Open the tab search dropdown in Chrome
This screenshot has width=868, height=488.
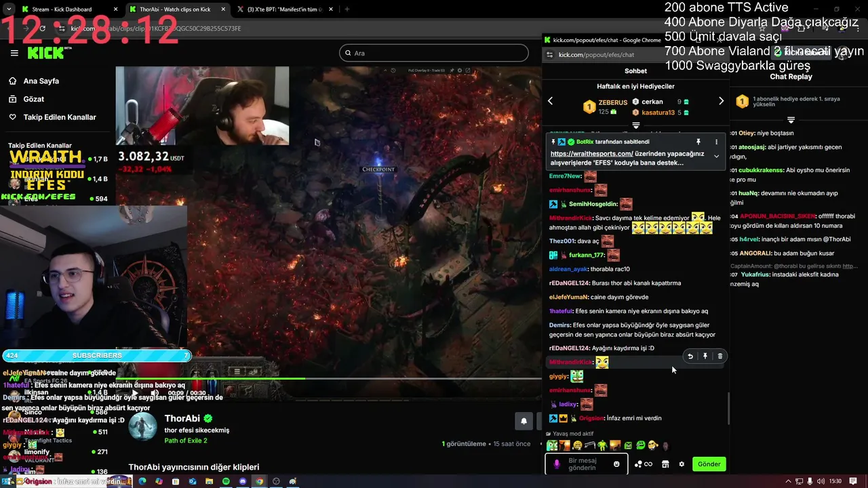tap(8, 9)
